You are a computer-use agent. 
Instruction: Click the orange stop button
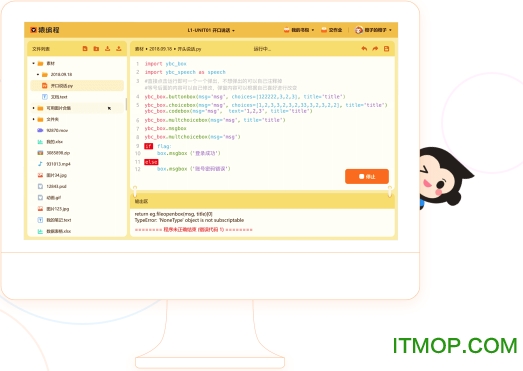click(367, 176)
